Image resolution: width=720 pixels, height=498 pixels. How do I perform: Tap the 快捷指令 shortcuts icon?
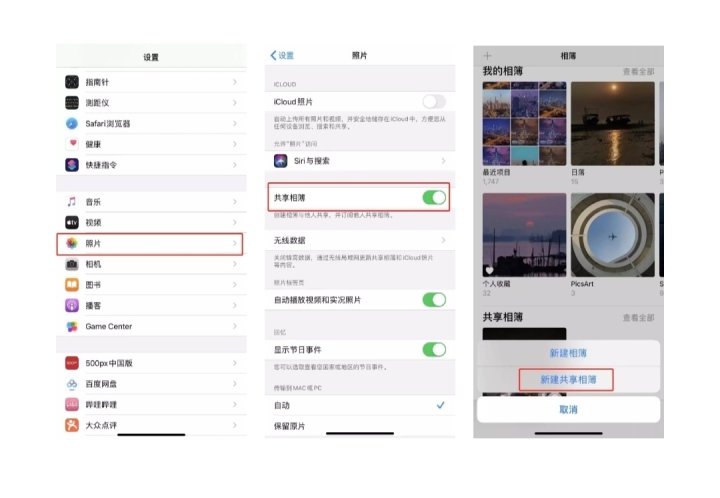point(72,164)
